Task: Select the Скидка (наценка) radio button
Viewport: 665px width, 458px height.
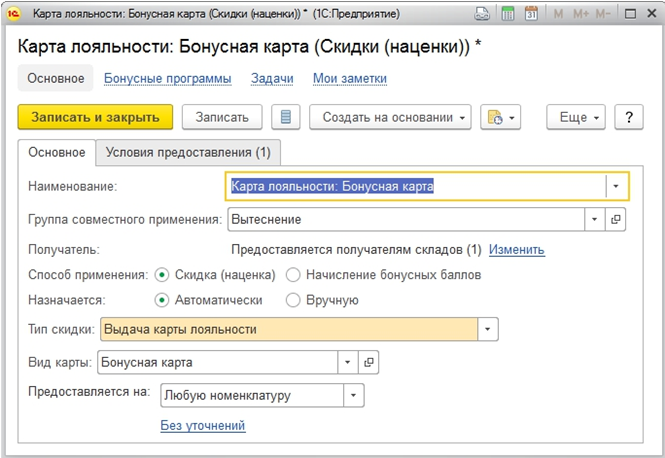Action: 162,274
